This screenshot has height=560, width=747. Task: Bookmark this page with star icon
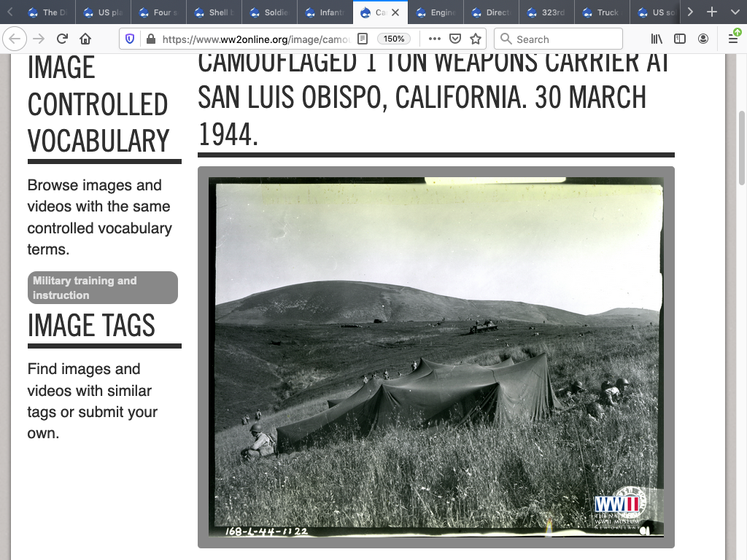[x=476, y=39]
